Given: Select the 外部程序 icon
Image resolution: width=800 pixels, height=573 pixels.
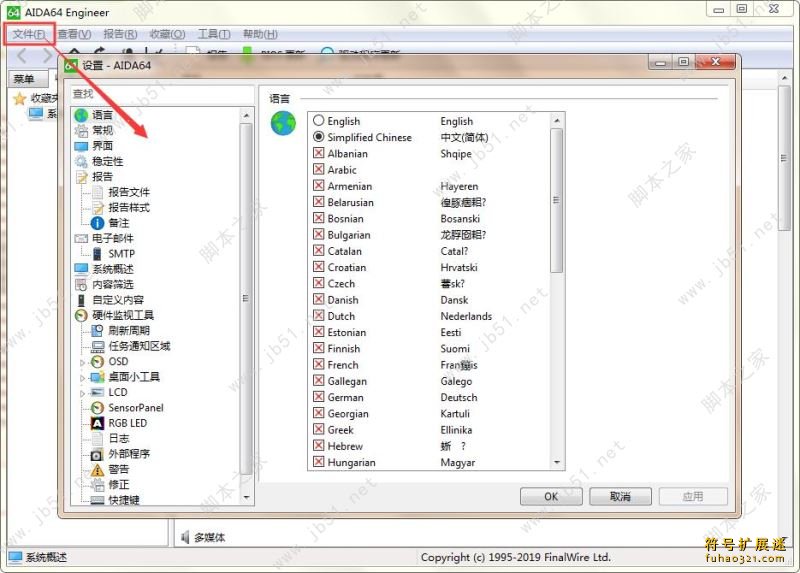Looking at the screenshot, I should click(x=97, y=454).
